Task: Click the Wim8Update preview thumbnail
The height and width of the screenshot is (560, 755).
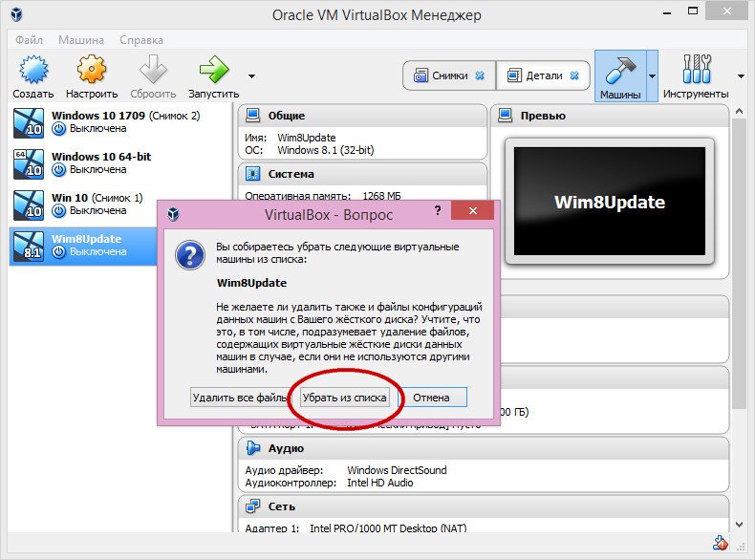Action: (610, 203)
